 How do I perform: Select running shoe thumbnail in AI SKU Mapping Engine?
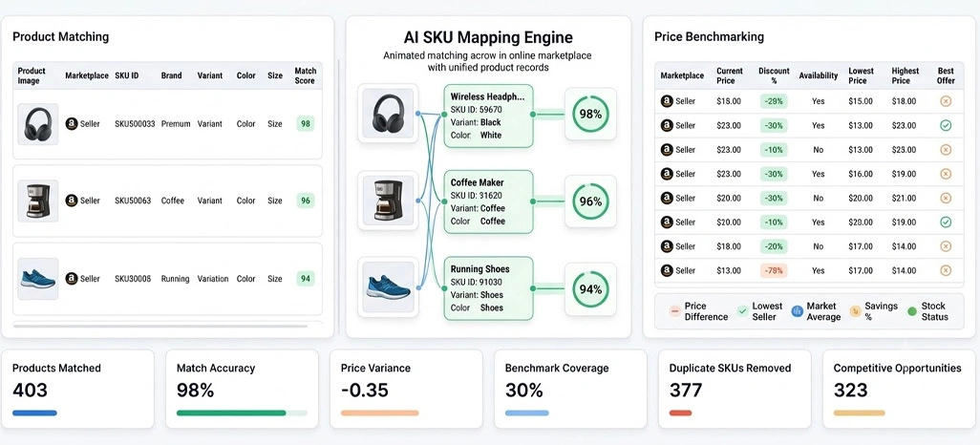388,287
